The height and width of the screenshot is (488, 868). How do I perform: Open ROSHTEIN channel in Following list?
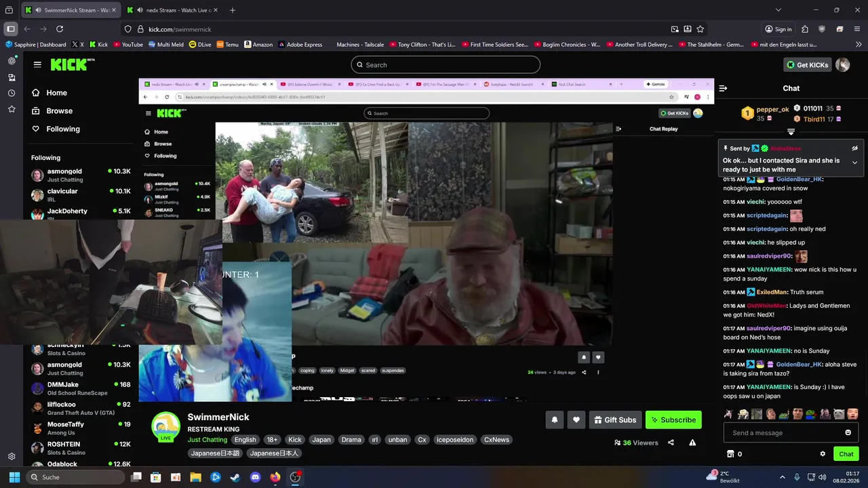[81, 448]
